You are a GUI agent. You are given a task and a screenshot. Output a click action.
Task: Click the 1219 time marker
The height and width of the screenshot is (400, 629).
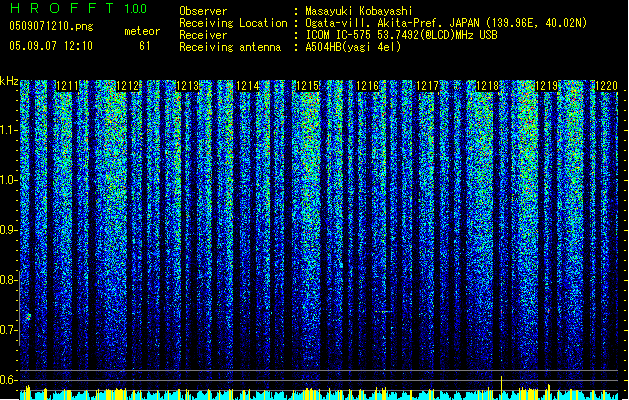[547, 86]
